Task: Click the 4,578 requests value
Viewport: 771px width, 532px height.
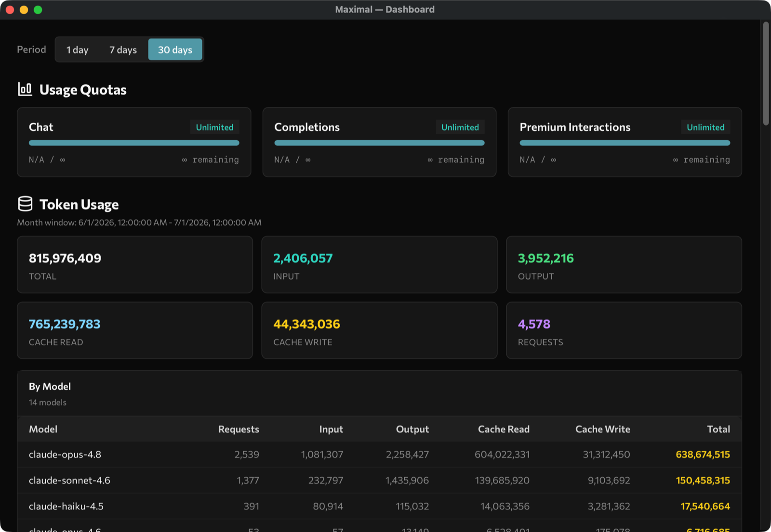Action: 534,324
